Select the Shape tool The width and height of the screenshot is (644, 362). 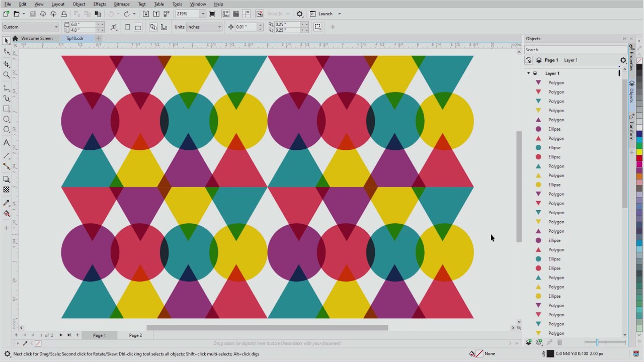tap(7, 51)
